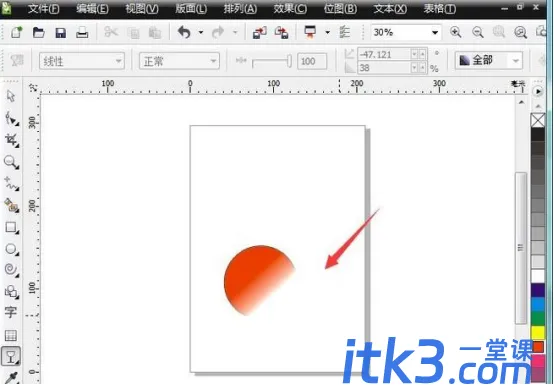Viewport: 554px width, 385px height.
Task: Select the Zoom tool in toolbox
Action: point(11,162)
